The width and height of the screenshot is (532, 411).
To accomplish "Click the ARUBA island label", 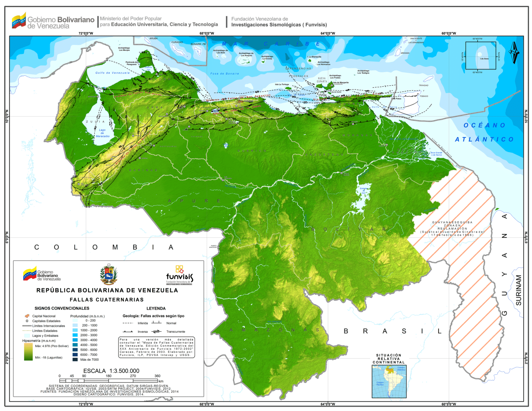I will click(153, 38).
